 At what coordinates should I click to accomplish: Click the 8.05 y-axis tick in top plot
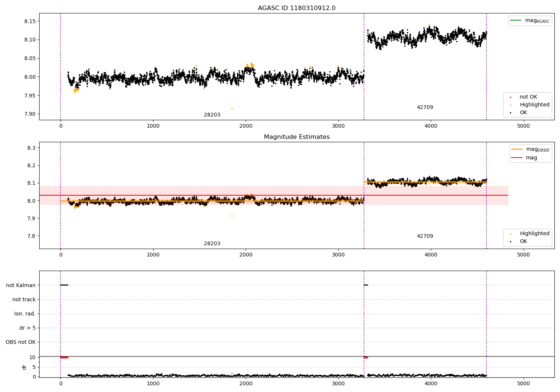30,59
